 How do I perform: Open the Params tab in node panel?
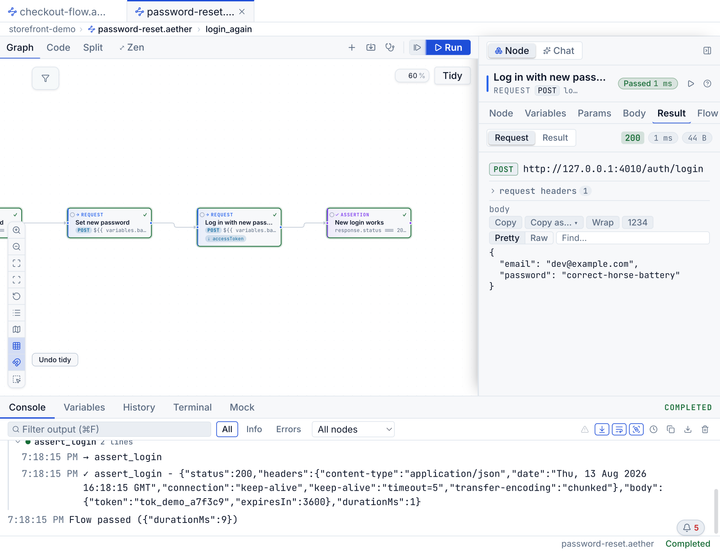click(594, 113)
